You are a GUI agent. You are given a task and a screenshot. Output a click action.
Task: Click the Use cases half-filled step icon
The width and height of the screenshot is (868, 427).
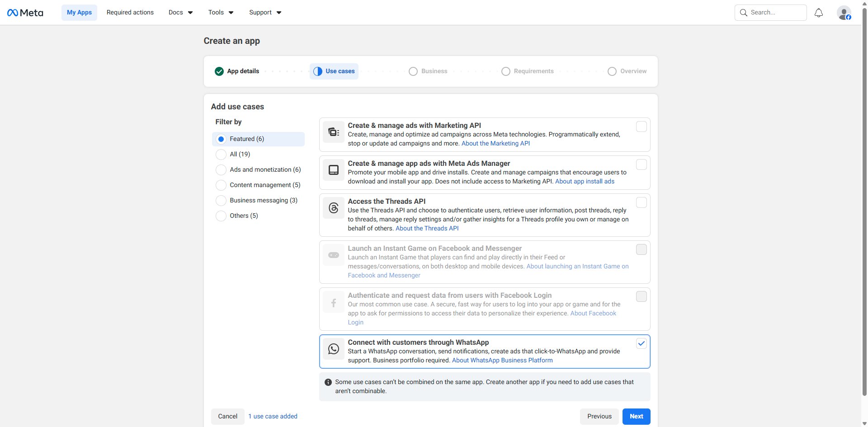tap(318, 71)
